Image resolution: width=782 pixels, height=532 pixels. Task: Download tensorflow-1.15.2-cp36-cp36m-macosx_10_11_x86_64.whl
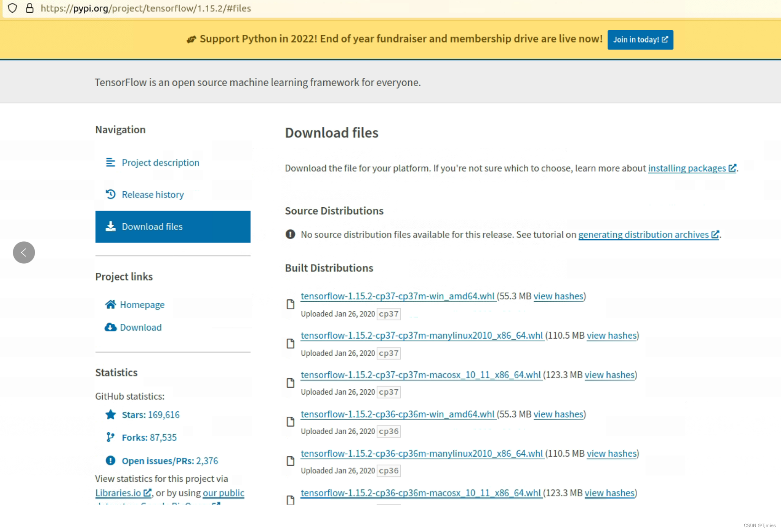pyautogui.click(x=421, y=494)
